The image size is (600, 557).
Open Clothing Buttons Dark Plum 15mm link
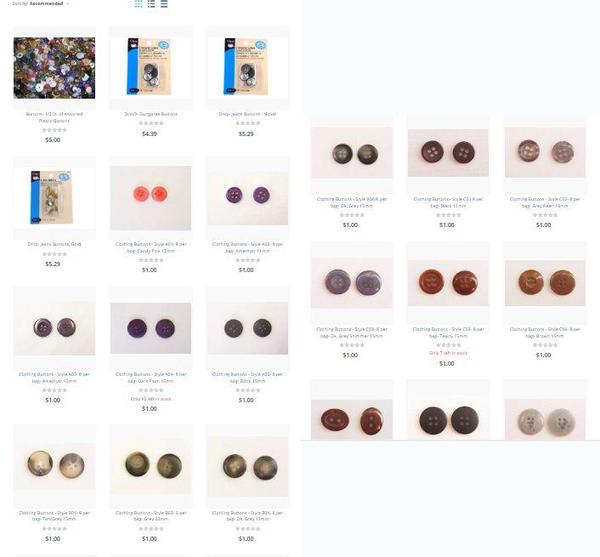tap(151, 378)
